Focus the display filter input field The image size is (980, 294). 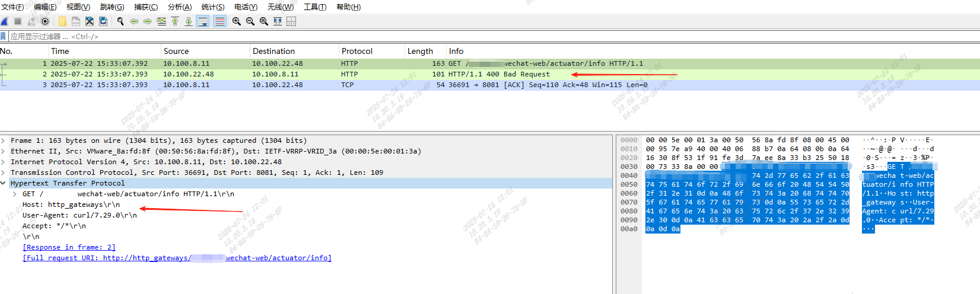(494, 36)
